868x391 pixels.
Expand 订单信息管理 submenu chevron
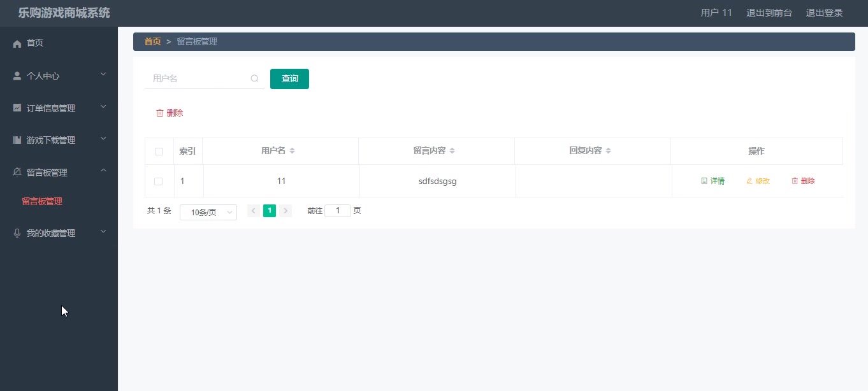coord(103,107)
